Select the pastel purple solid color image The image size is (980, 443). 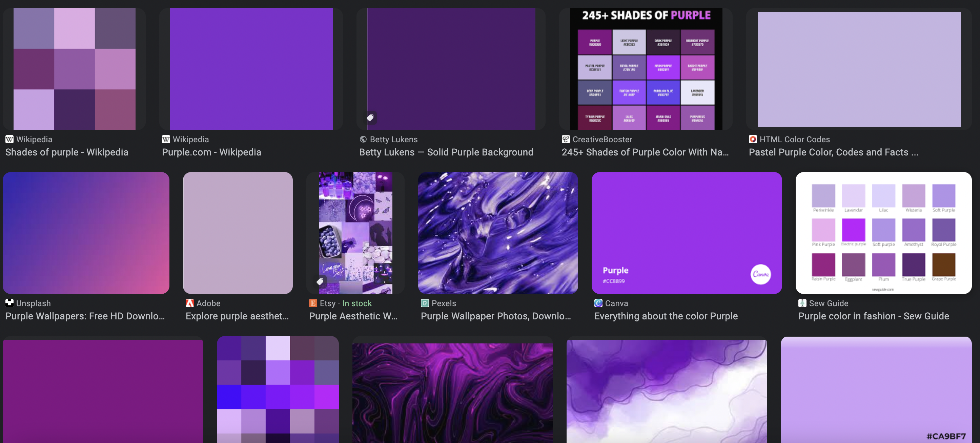pos(859,69)
